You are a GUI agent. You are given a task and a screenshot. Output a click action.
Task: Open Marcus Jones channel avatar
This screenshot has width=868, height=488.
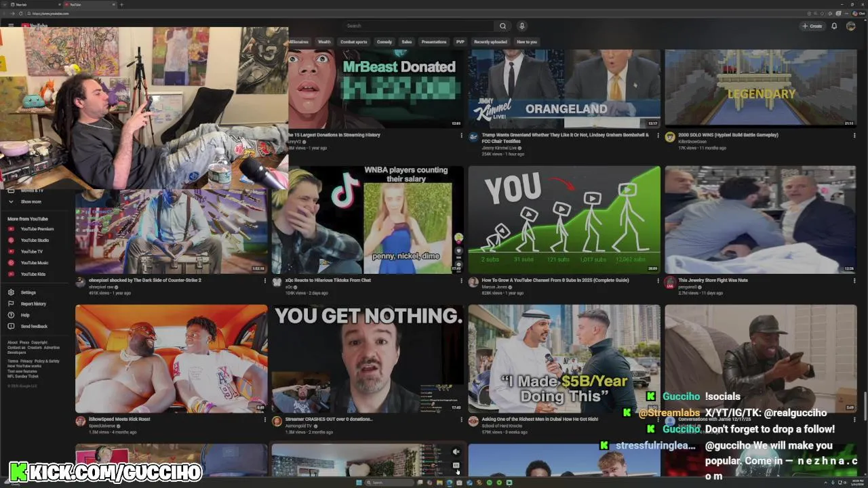coord(473,282)
